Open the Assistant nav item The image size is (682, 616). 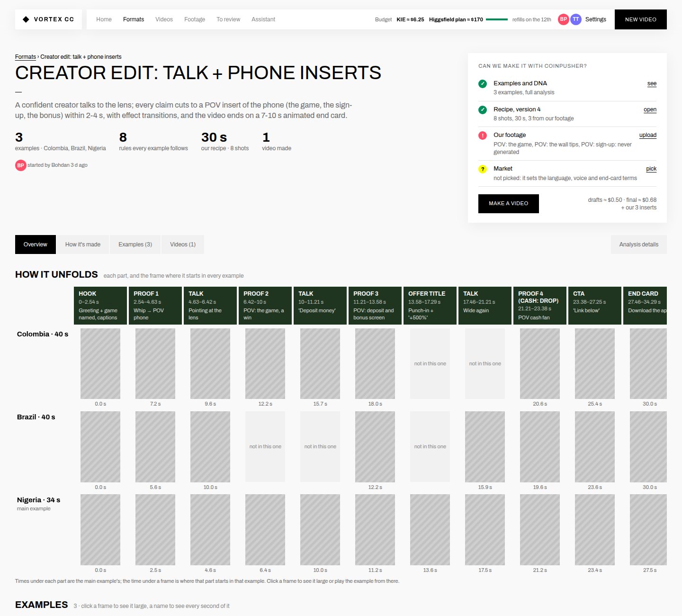263,19
